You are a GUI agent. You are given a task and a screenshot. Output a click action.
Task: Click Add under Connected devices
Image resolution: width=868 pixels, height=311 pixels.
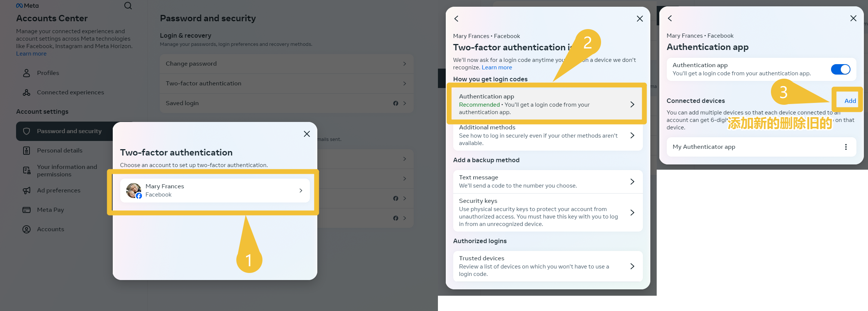coord(850,101)
